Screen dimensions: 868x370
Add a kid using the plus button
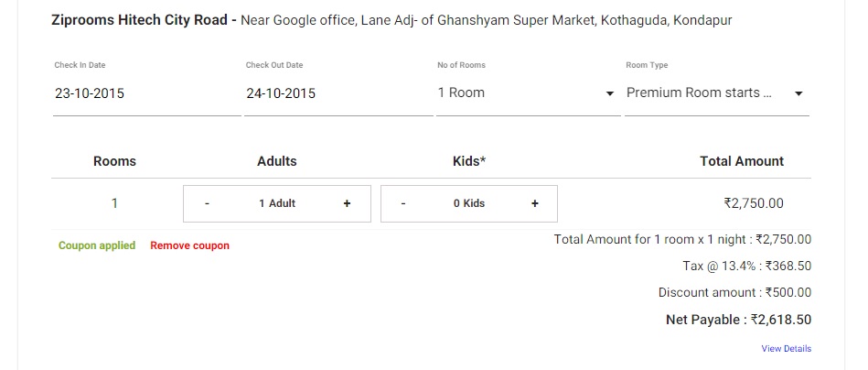click(x=534, y=203)
